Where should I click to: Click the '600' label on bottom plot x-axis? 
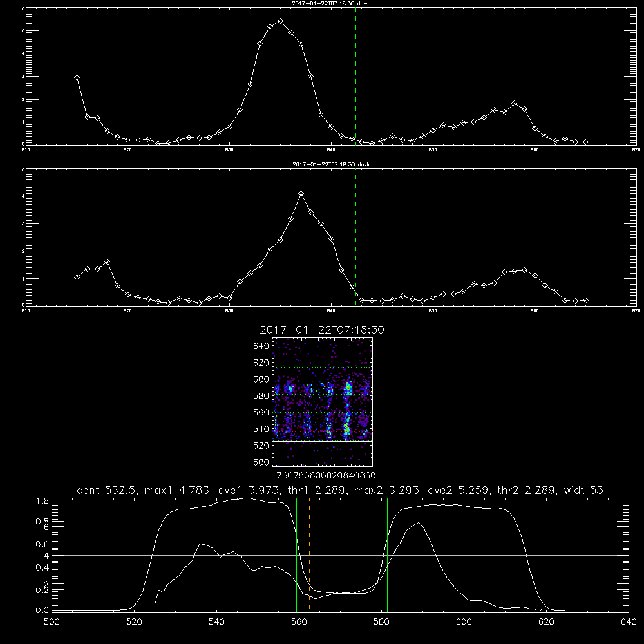click(x=464, y=622)
